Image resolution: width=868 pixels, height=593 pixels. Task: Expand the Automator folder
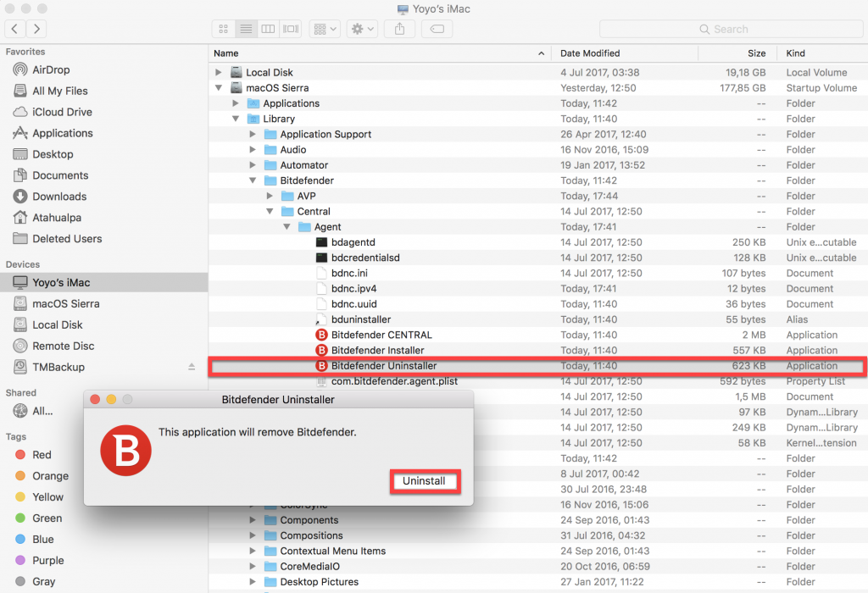(253, 165)
